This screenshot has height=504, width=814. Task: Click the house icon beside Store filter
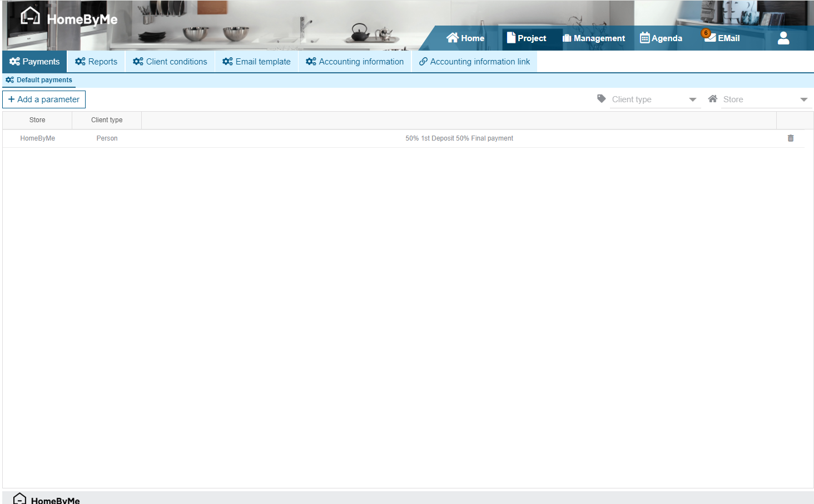click(712, 99)
